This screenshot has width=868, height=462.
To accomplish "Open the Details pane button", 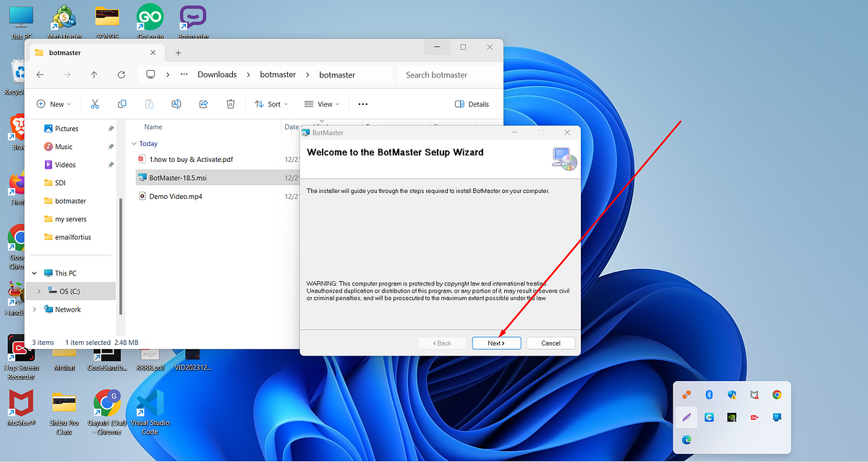I will point(472,104).
